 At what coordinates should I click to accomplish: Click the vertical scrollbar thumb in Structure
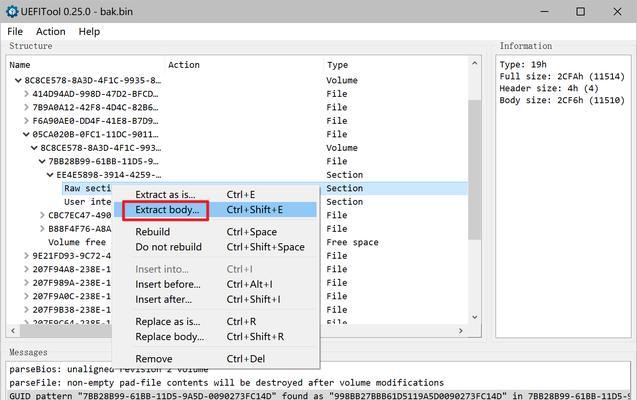(x=474, y=169)
